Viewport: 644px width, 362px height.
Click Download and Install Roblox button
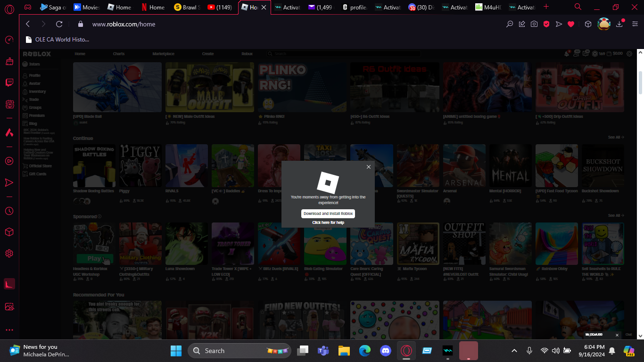click(x=328, y=214)
